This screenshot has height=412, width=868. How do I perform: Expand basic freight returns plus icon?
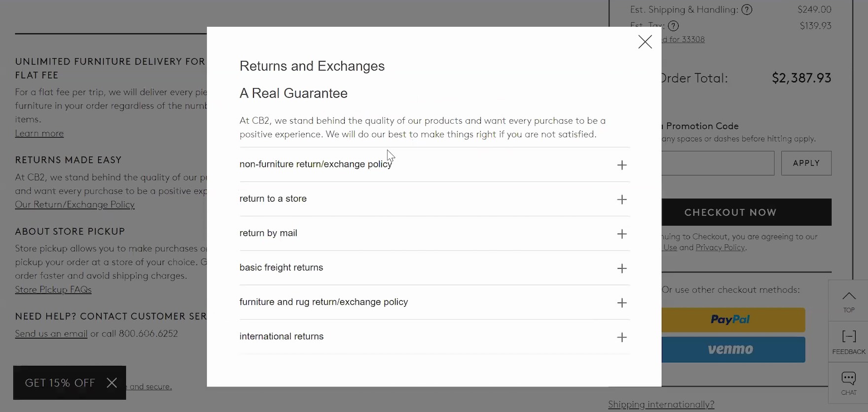click(x=622, y=269)
